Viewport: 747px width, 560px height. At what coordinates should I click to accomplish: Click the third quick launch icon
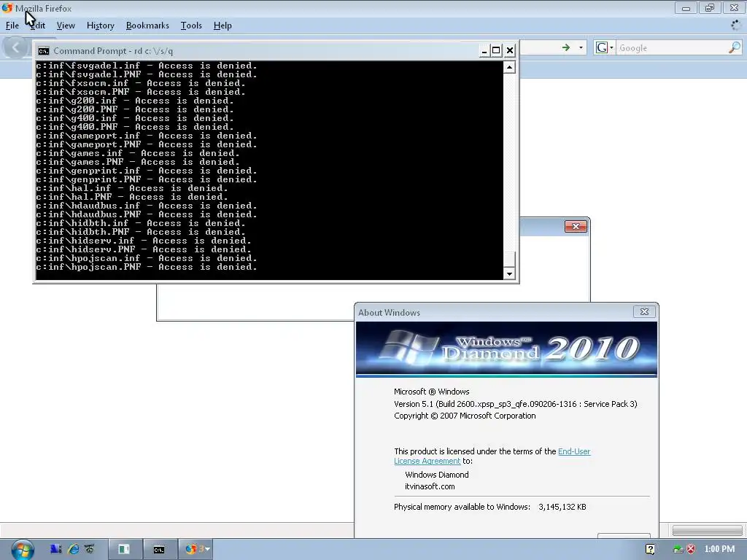click(89, 549)
